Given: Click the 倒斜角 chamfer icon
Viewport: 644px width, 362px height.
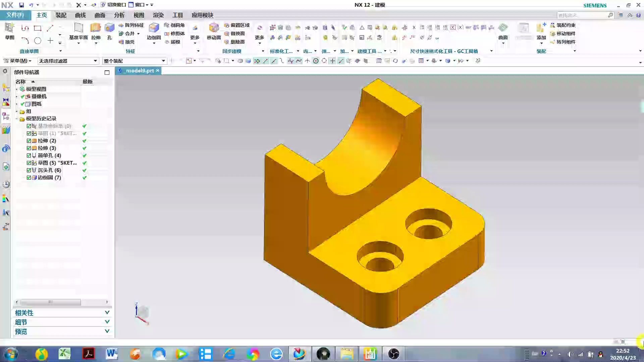Looking at the screenshot, I should pos(174,25).
